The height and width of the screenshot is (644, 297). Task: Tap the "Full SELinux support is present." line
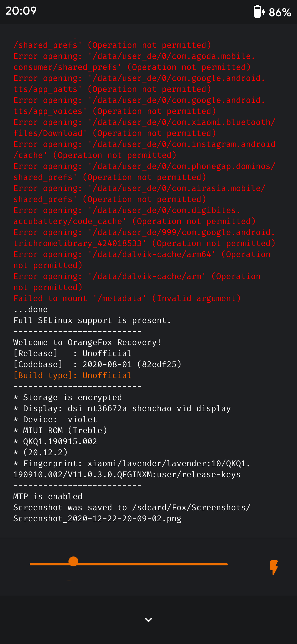pyautogui.click(x=92, y=320)
